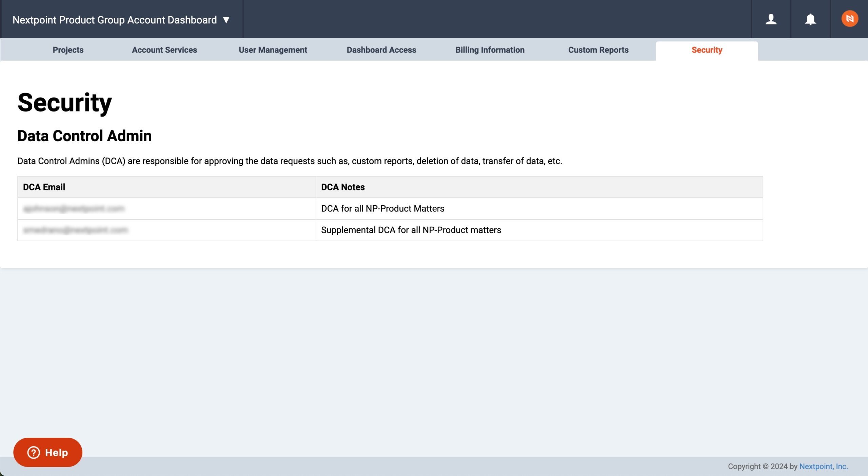Image resolution: width=868 pixels, height=476 pixels.
Task: Switch to the Projects tab
Action: pos(68,50)
